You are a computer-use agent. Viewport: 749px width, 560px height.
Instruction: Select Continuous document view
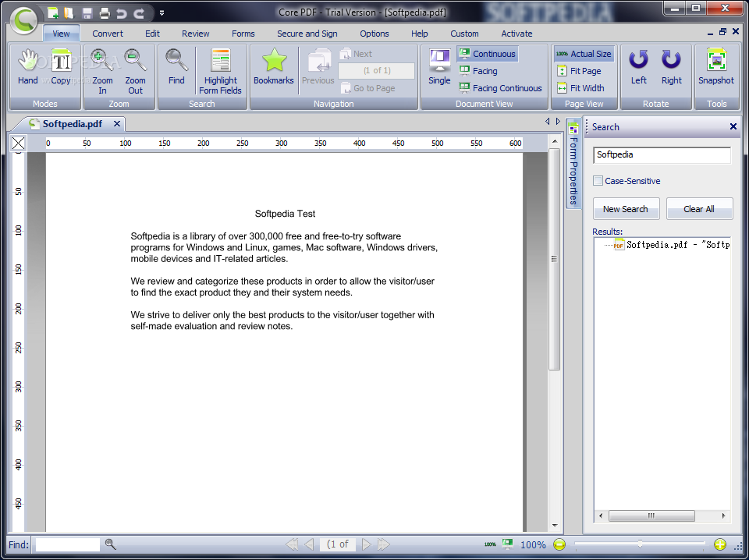[x=487, y=54]
